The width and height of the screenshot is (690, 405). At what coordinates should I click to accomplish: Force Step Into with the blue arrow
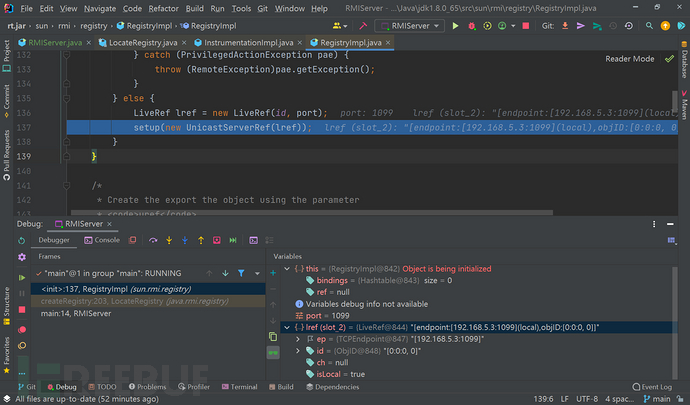click(x=185, y=240)
